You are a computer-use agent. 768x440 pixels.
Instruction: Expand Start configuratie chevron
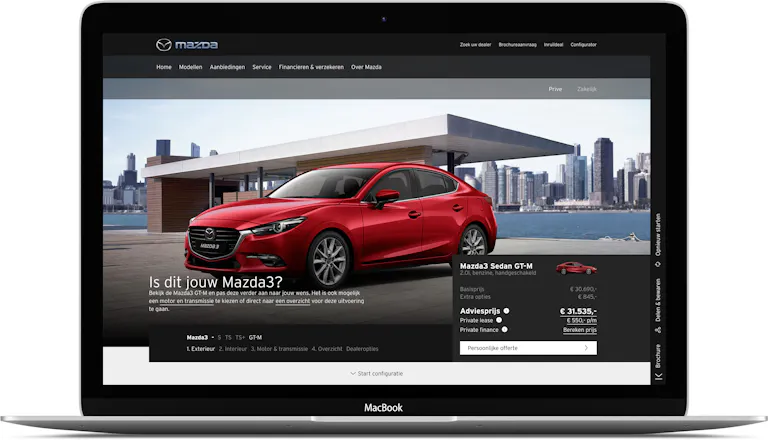[x=353, y=373]
